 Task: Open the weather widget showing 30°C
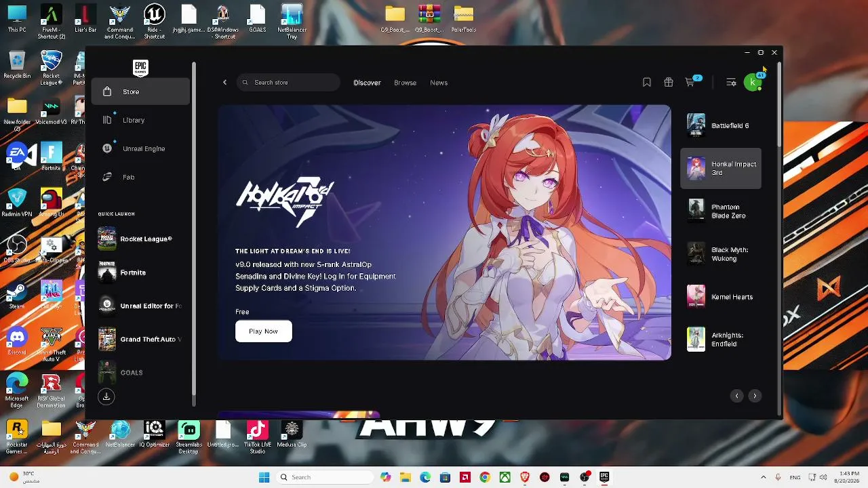24,477
